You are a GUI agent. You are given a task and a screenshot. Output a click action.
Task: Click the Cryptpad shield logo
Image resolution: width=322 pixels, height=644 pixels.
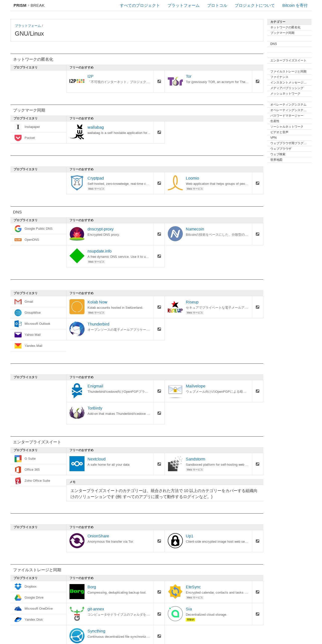coord(77,183)
